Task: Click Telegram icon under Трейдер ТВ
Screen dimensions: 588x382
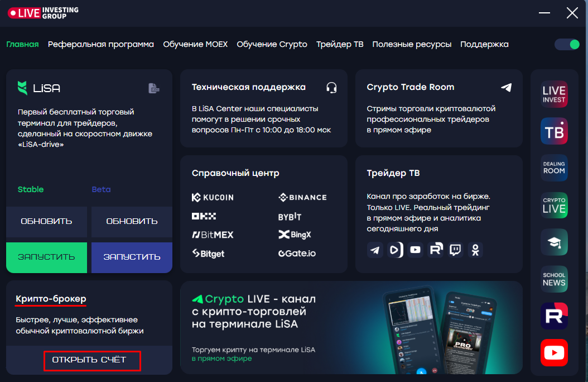Action: (375, 250)
